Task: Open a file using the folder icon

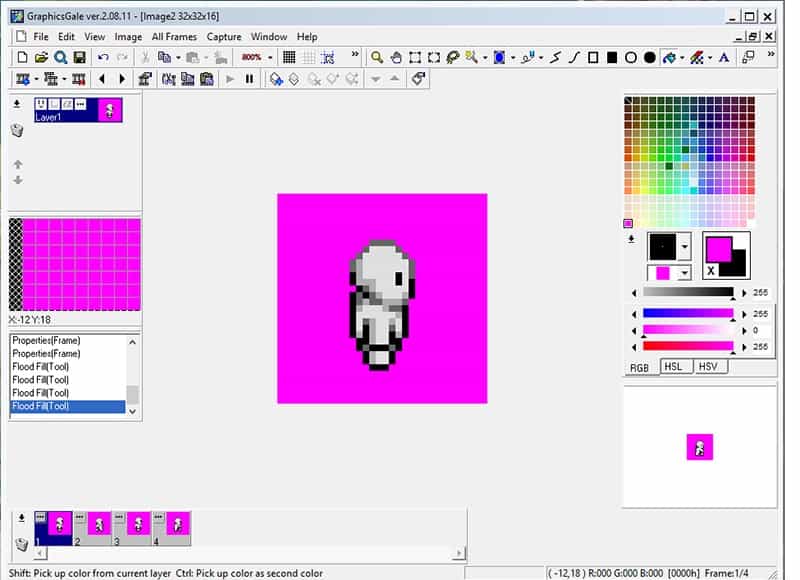Action: tap(41, 57)
